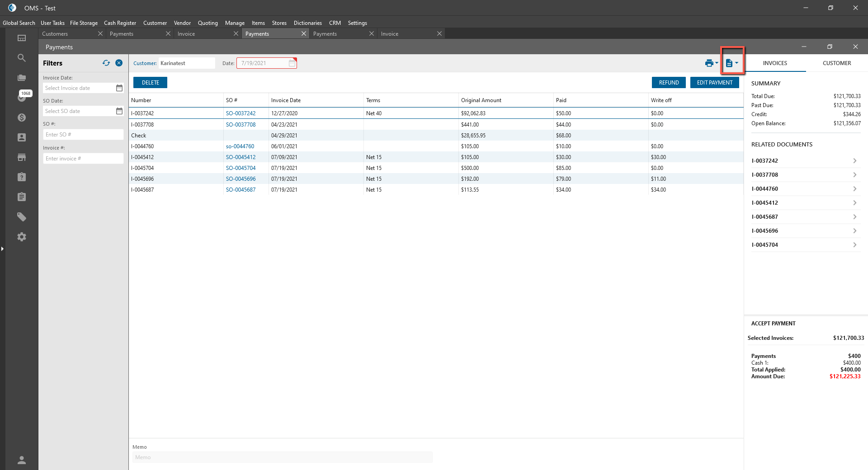The image size is (868, 470).
Task: Click the user profile icon at bottom left
Action: point(21,460)
